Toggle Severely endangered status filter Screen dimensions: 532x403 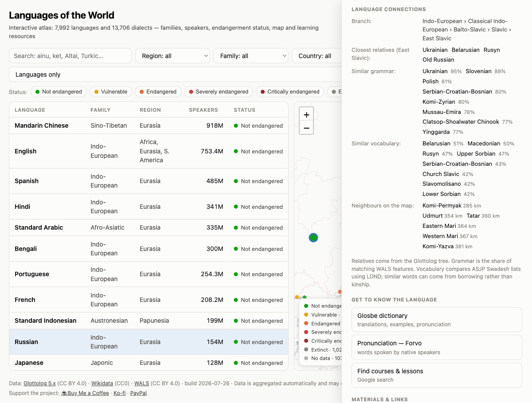[x=219, y=92]
